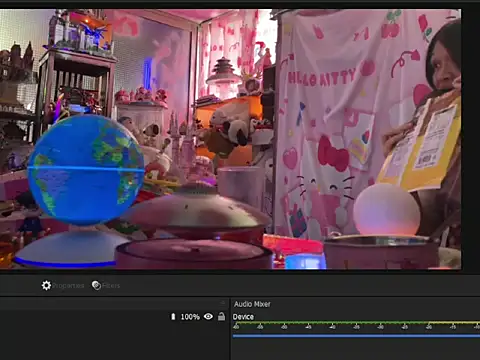Screen dimensions: 480x360
Task: Click the Device audio source label
Action: coord(243,317)
